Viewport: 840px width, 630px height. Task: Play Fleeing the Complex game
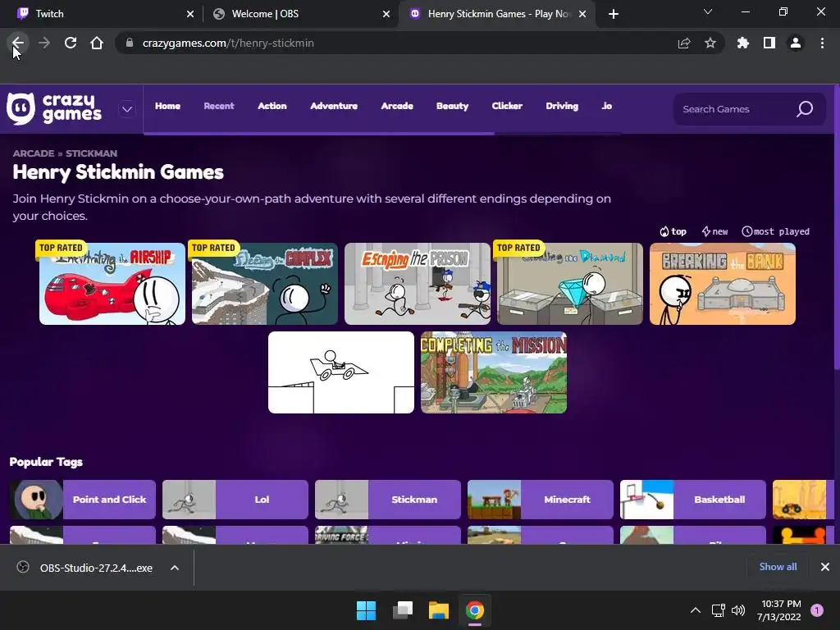(265, 283)
